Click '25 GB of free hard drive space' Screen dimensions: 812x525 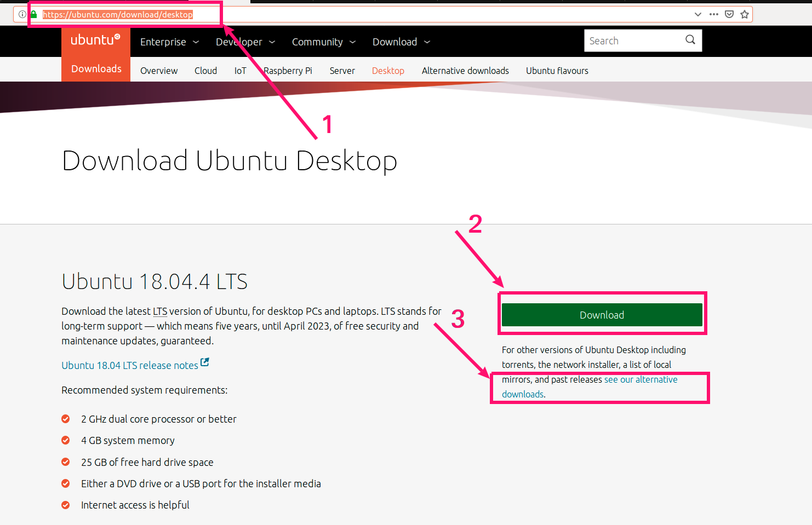147,463
